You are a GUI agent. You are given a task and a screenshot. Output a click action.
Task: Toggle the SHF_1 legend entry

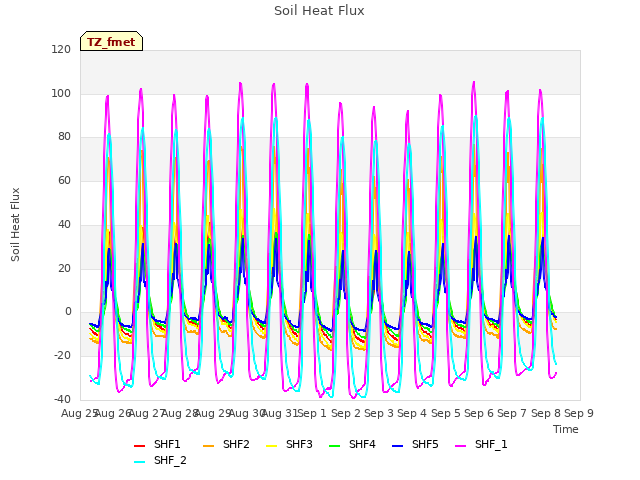481,444
